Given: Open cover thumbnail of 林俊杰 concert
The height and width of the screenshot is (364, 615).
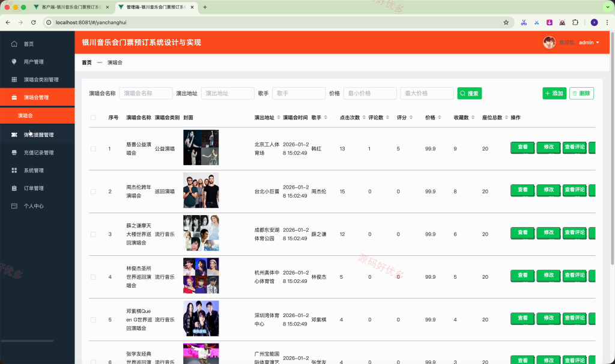Looking at the screenshot, I should click(201, 276).
